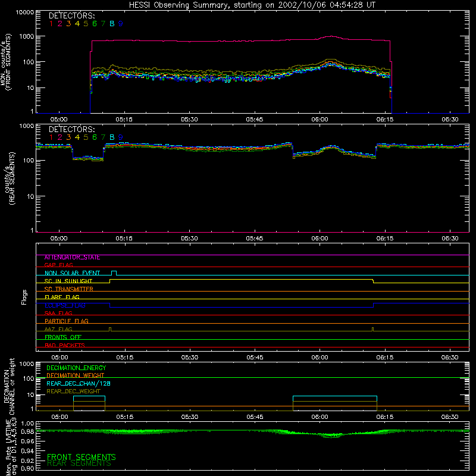Select detector 5 in rear segments legend
Image resolution: width=476 pixels, height=476 pixels.
[86, 137]
